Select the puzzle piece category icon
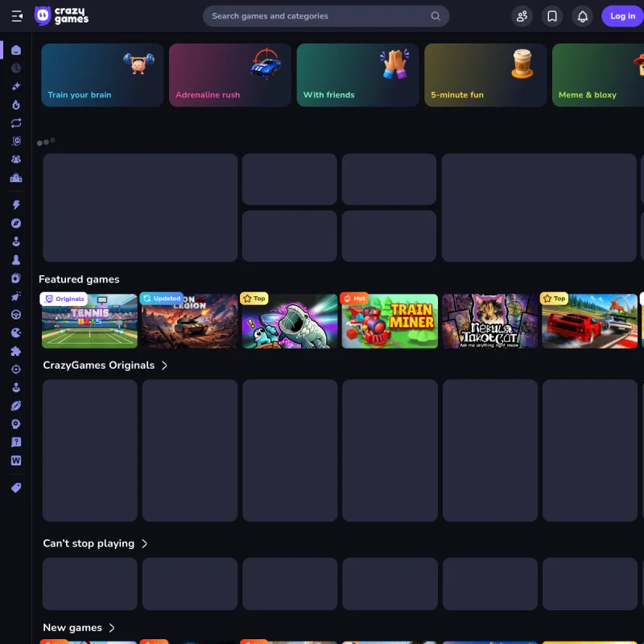 pos(16,351)
